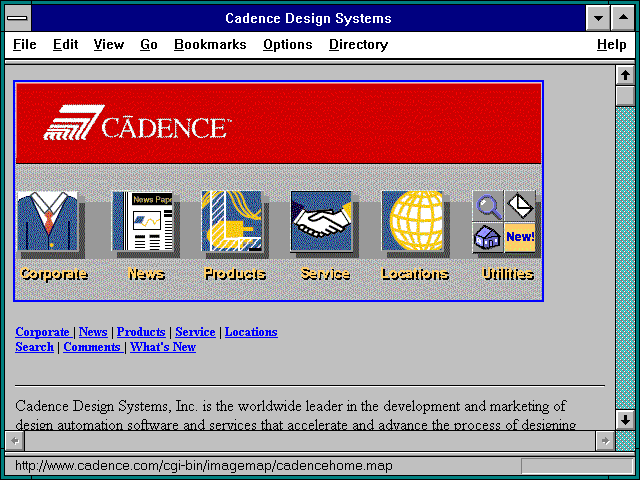Click the yellow Products label in the image map
The width and height of the screenshot is (640, 480).
pos(235,274)
